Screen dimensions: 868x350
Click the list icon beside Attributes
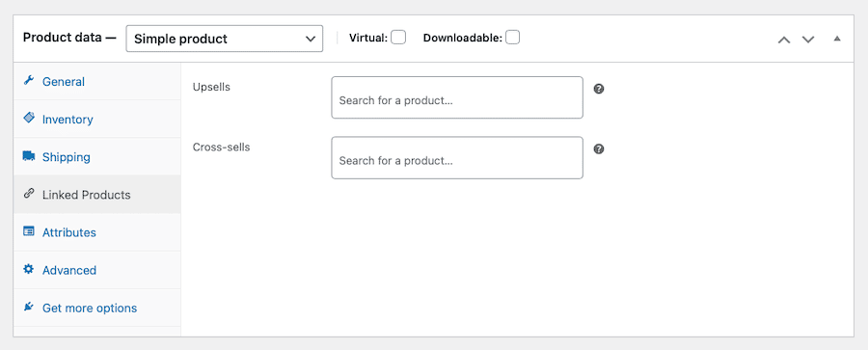(x=29, y=231)
